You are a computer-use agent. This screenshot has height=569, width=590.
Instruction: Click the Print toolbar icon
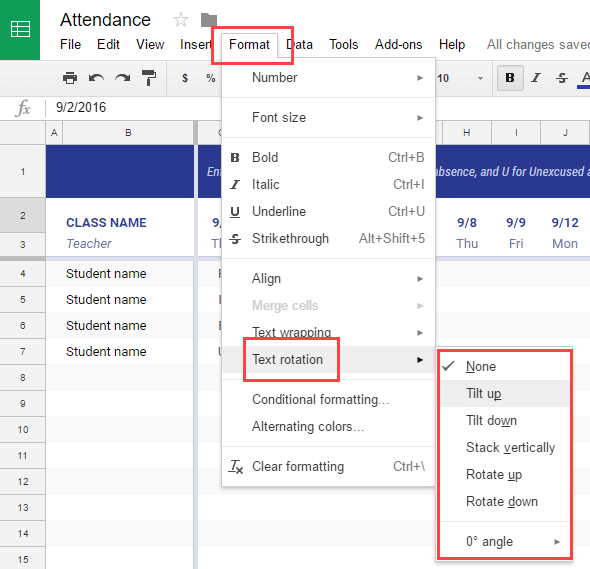(x=70, y=78)
